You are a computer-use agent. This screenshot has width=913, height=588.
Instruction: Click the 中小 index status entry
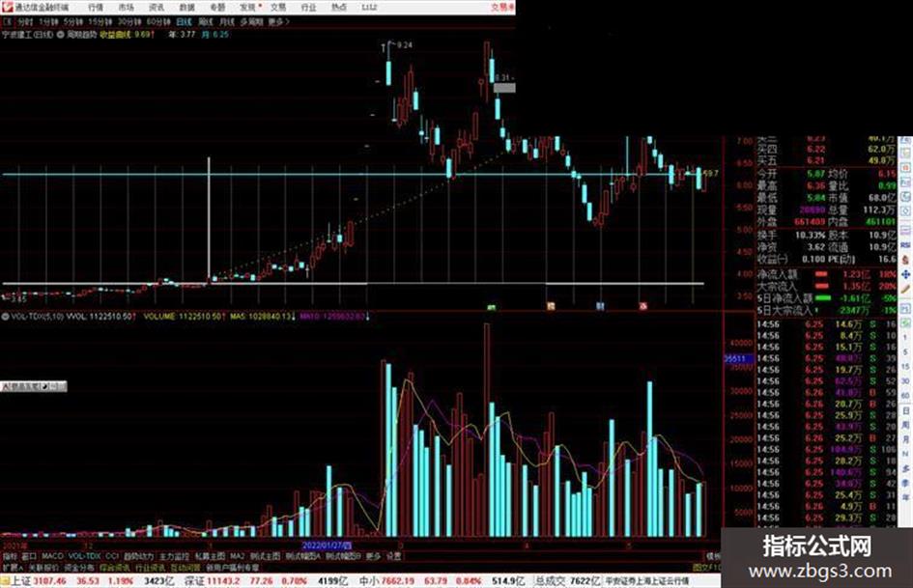(442, 581)
